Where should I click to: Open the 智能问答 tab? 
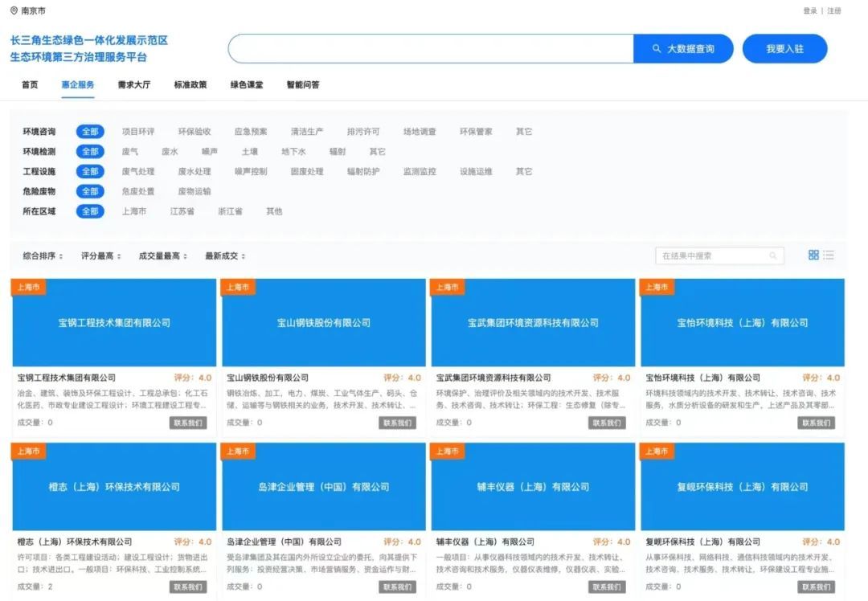click(x=303, y=84)
